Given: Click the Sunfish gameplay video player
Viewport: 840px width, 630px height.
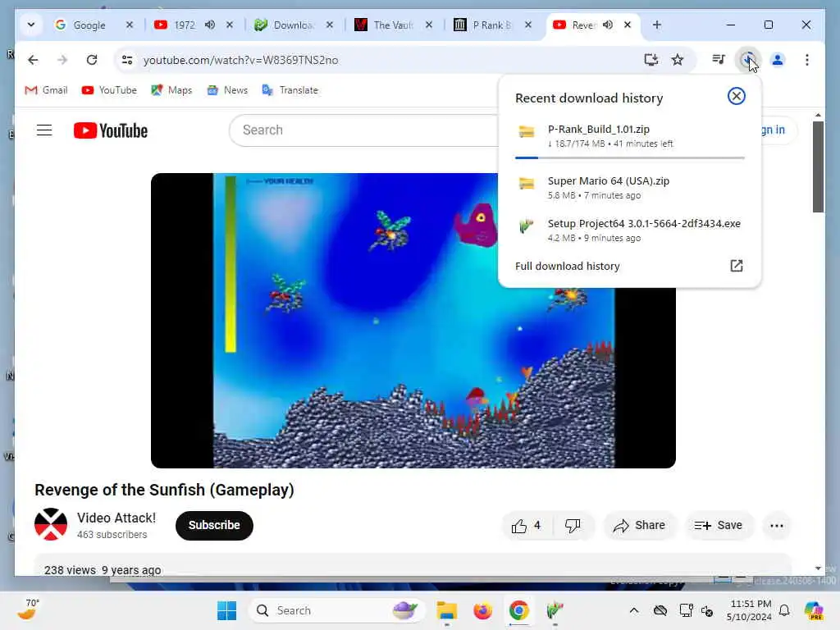Looking at the screenshot, I should 413,321.
